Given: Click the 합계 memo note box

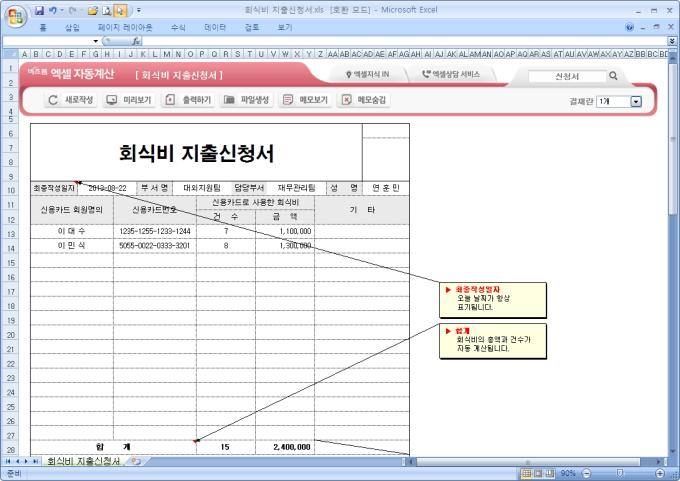Looking at the screenshot, I should [x=493, y=341].
